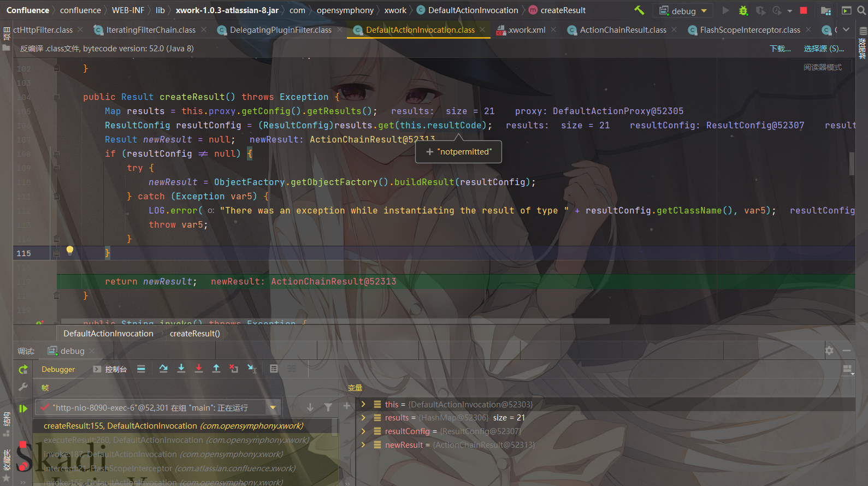The image size is (868, 486).
Task: Close the DefaultActionInvocation.class tab
Action: pos(482,29)
